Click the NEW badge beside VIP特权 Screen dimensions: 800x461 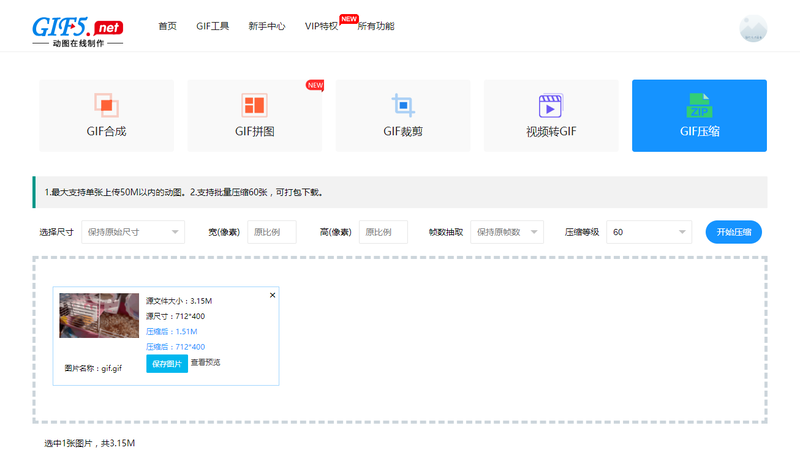[348, 19]
